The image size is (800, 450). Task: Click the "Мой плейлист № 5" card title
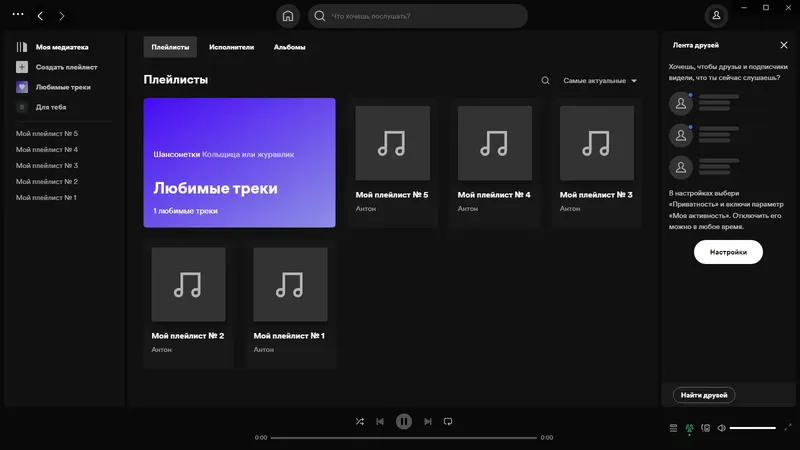(392, 195)
